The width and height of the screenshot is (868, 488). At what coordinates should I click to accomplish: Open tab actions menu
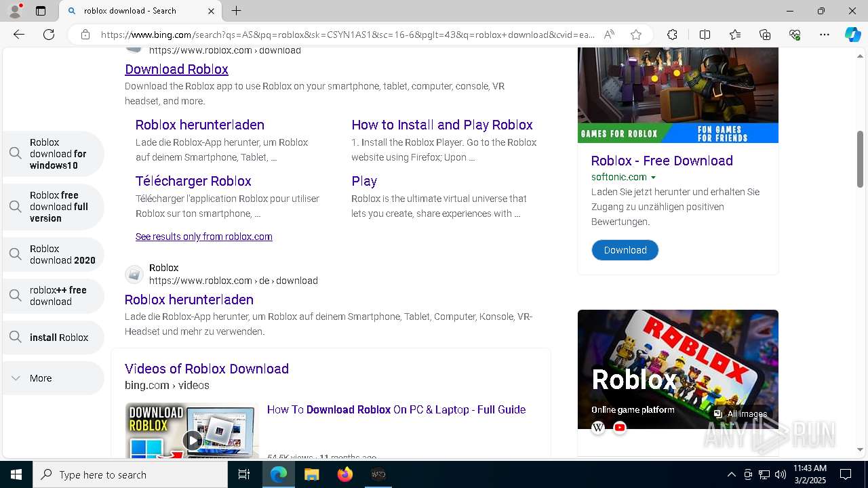41,11
